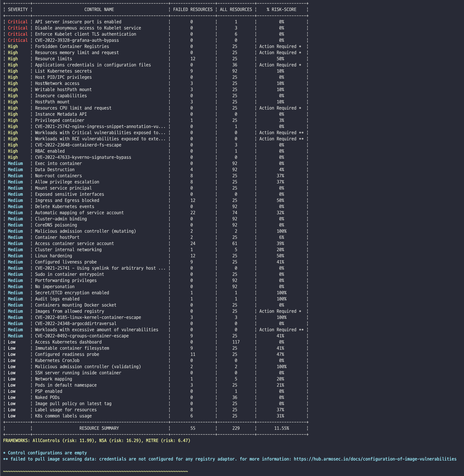Click 'No impersonation' control name
464x476 pixels.
55,287
